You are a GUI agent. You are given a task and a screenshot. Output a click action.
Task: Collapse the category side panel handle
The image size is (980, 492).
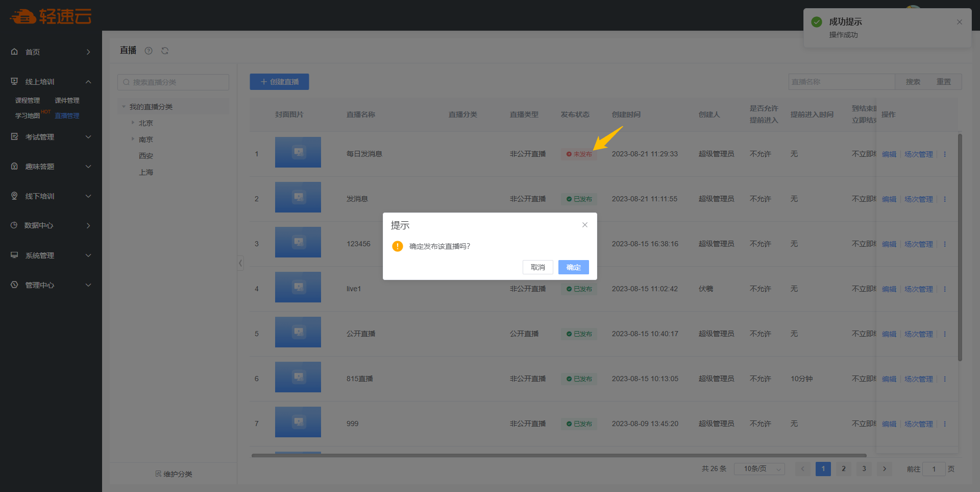(240, 263)
